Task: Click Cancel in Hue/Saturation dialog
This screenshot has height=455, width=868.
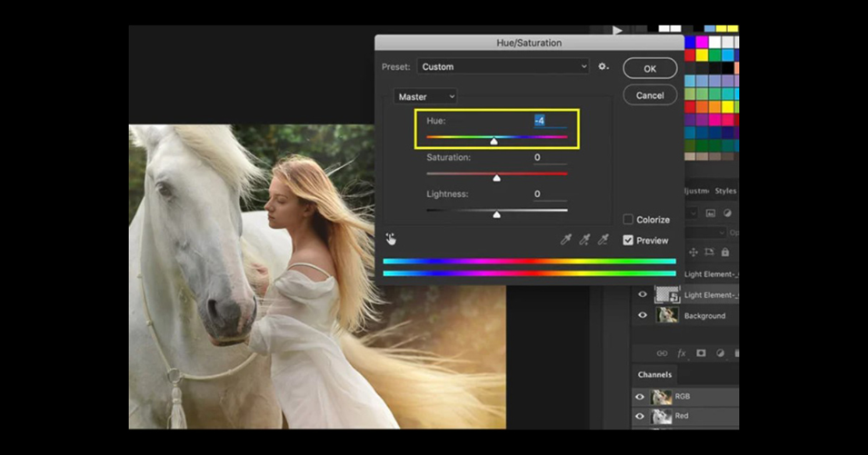Action: pos(650,95)
